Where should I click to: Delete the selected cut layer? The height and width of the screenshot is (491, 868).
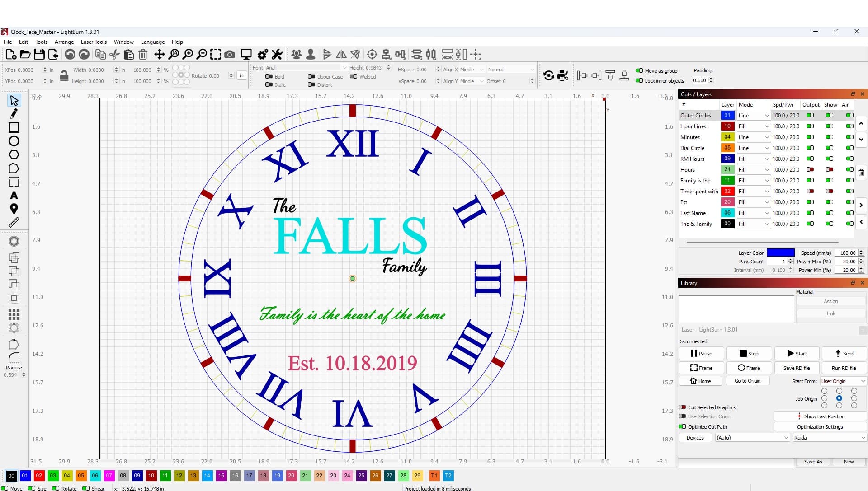click(861, 173)
